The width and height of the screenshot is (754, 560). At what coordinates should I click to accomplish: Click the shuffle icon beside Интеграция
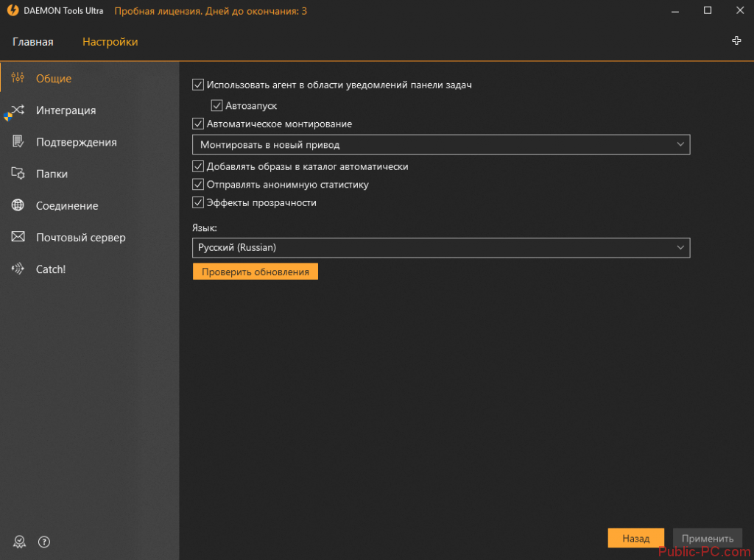(18, 110)
